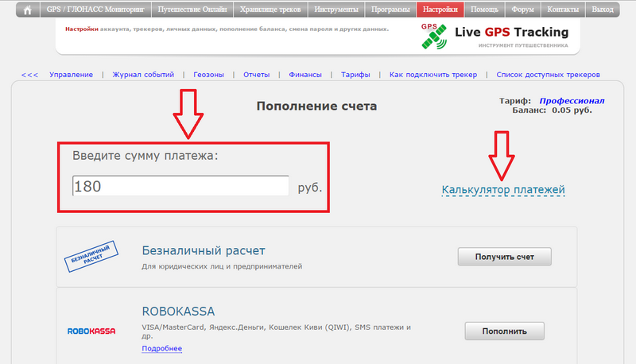Viewport: 636px width, 364px height.
Task: Click the home icon in navigation bar
Action: tap(29, 10)
